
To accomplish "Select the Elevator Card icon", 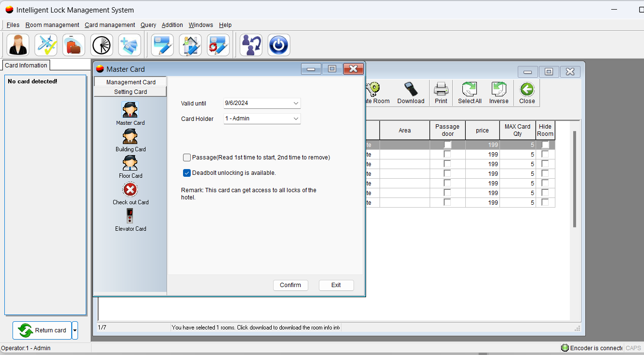I will pos(130,216).
